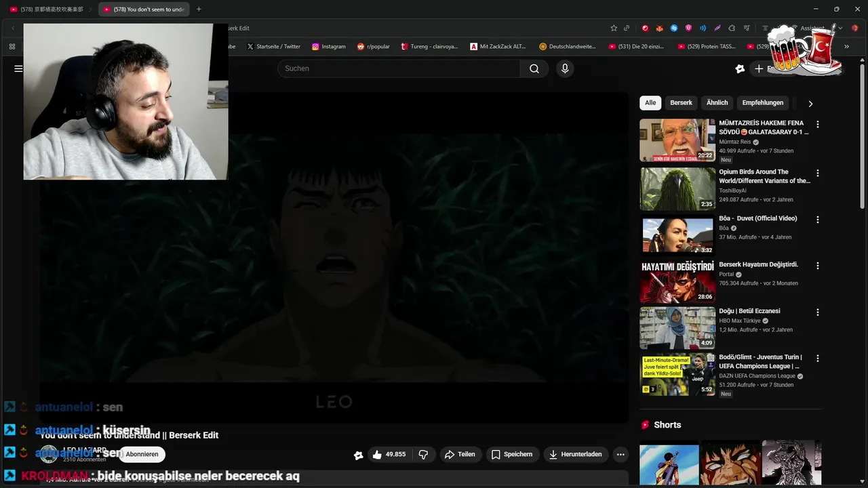The image size is (868, 488).
Task: Click the sparkle icon beside the like button
Action: click(358, 455)
